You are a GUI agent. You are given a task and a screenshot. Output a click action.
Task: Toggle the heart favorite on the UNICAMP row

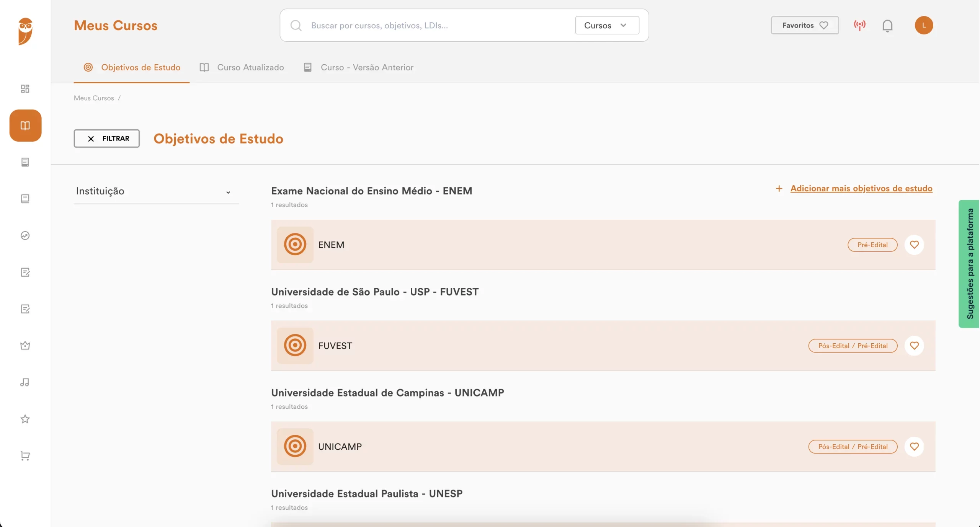[x=914, y=446]
